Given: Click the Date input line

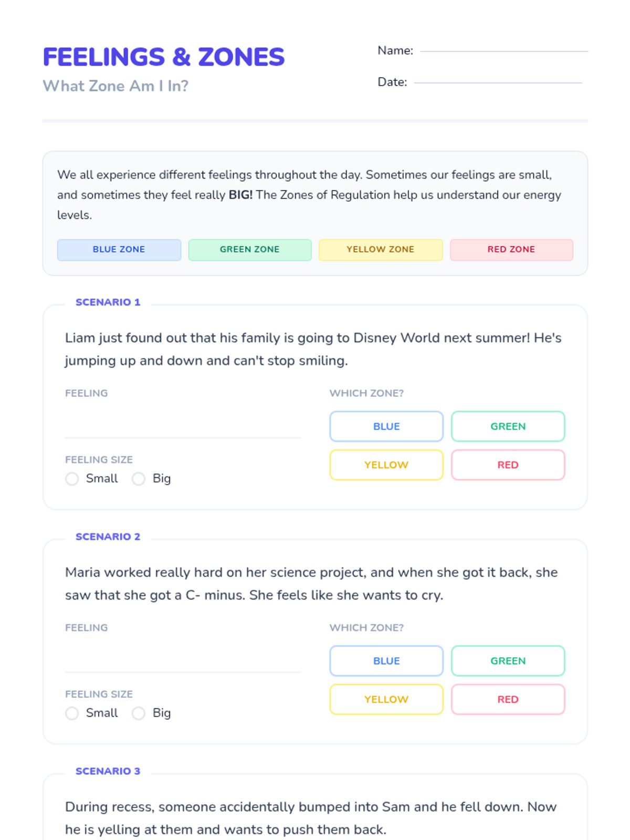Looking at the screenshot, I should click(x=498, y=81).
